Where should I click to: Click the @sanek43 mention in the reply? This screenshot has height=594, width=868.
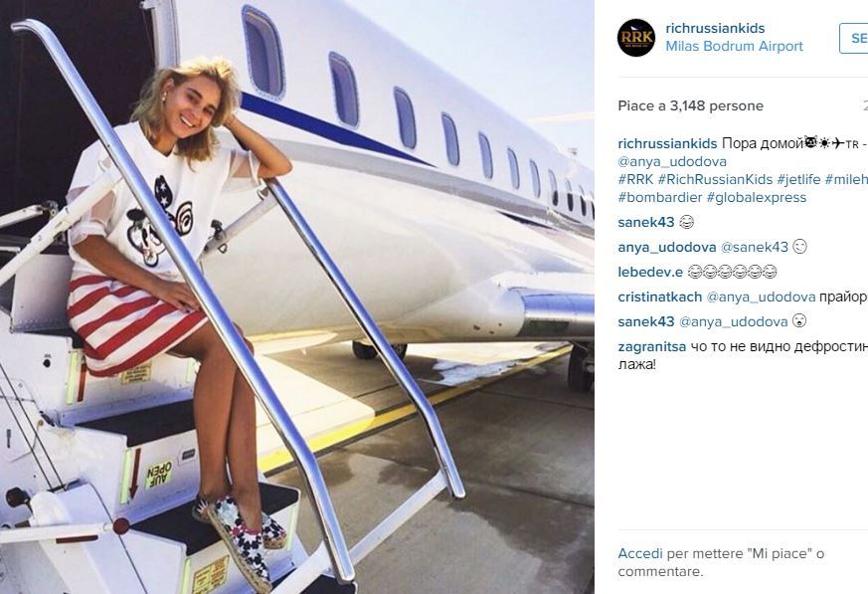click(754, 247)
